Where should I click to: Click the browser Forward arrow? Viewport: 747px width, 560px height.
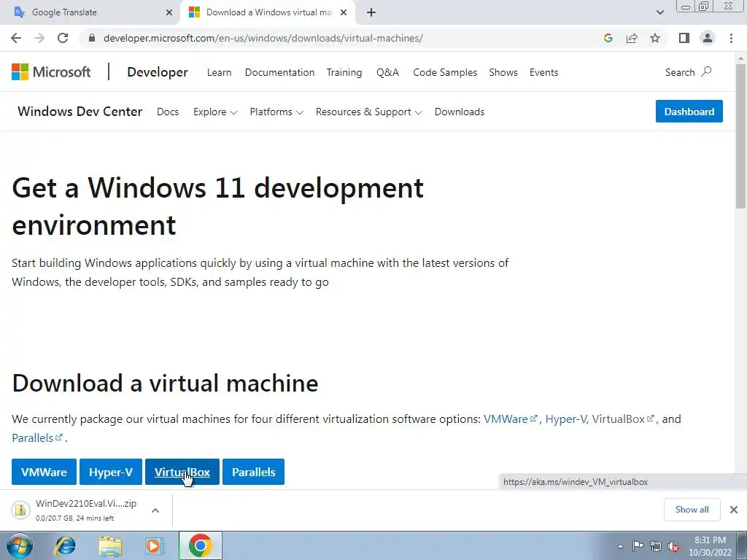[39, 38]
